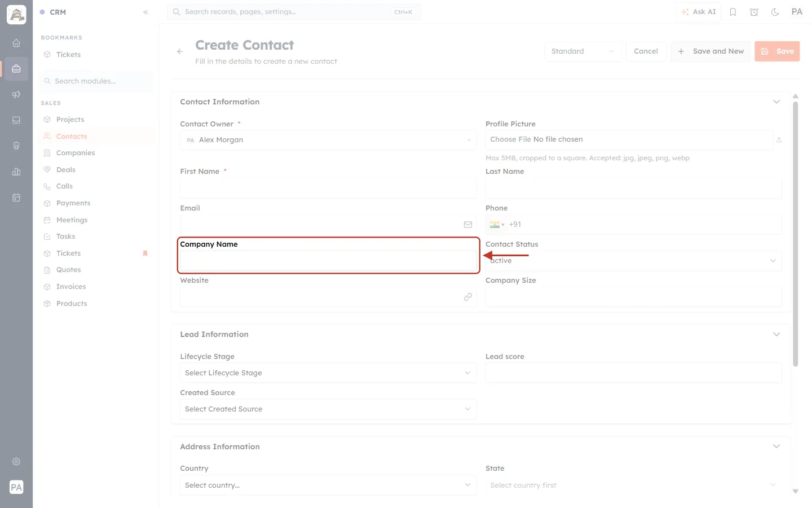Click the PA user avatar at top right
The height and width of the screenshot is (508, 812).
pyautogui.click(x=797, y=12)
